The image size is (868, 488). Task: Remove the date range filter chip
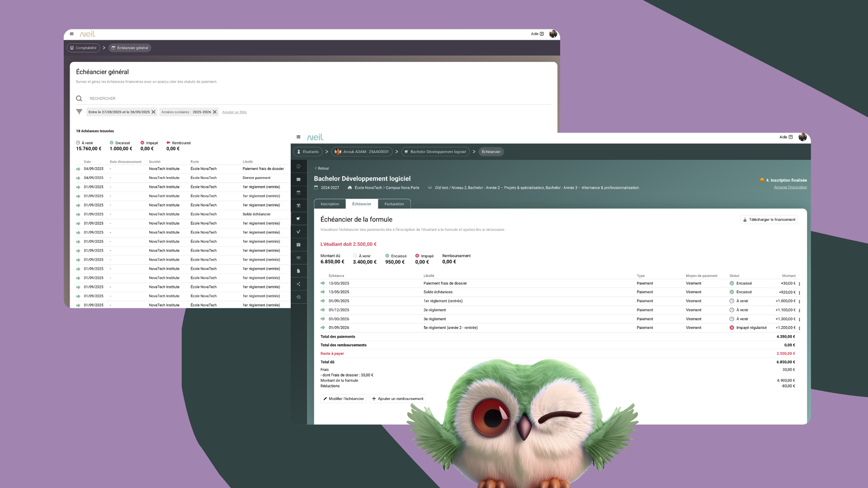(153, 112)
